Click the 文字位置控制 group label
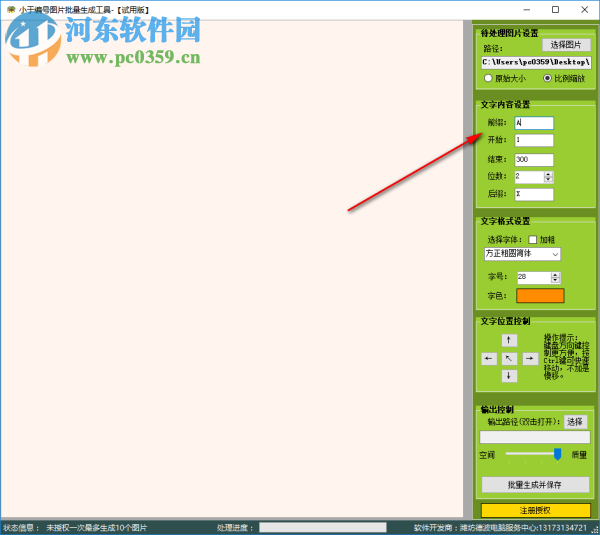The height and width of the screenshot is (535, 600). pos(505,321)
